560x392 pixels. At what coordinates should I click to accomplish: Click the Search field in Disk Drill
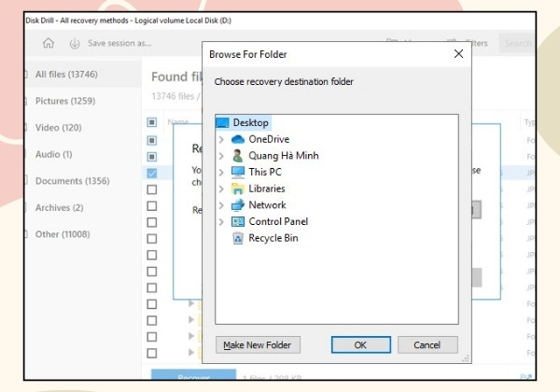coord(517,43)
